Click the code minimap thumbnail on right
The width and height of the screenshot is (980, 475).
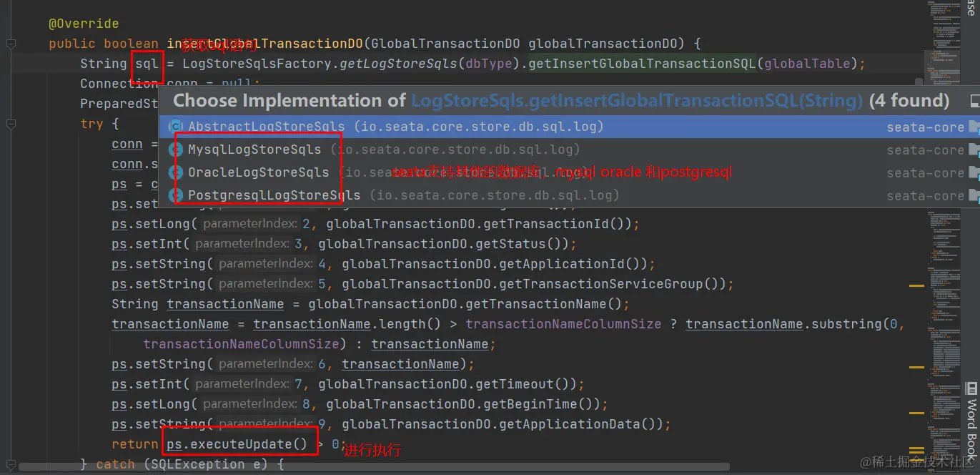tap(944, 236)
